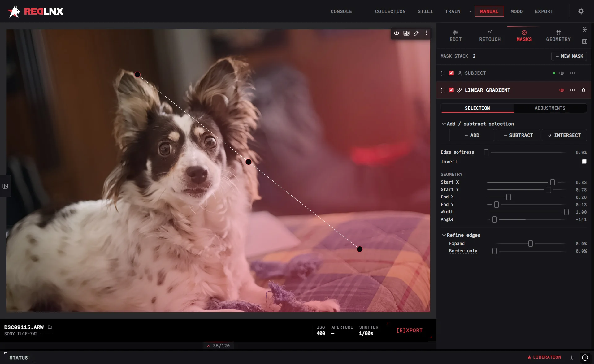Collapse the Refine edges section
594x364 pixels.
pos(444,235)
